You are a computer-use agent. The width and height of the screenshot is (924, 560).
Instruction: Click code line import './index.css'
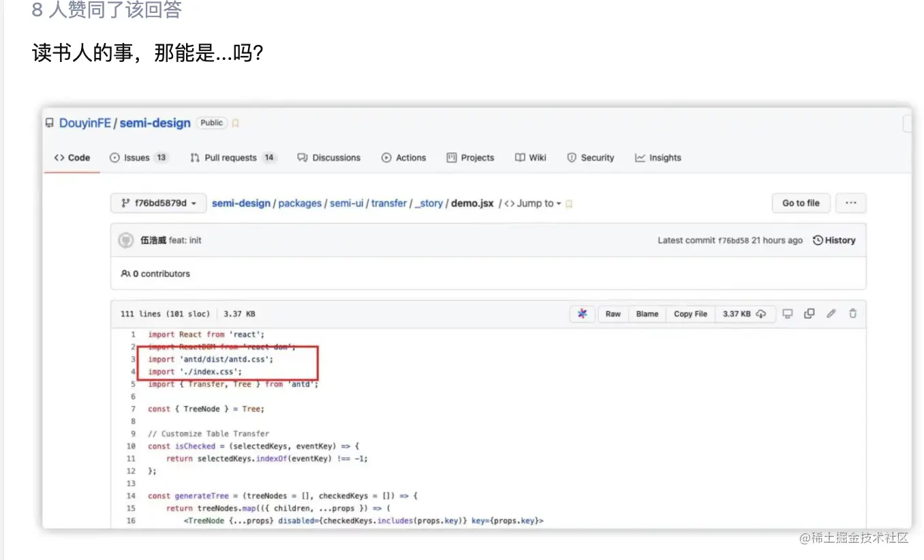pos(195,371)
